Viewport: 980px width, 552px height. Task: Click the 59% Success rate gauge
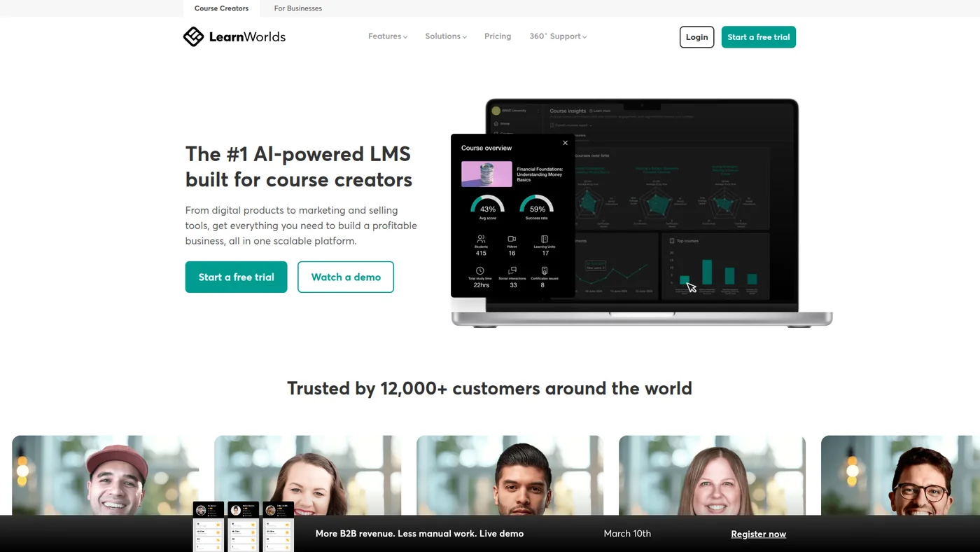537,205
